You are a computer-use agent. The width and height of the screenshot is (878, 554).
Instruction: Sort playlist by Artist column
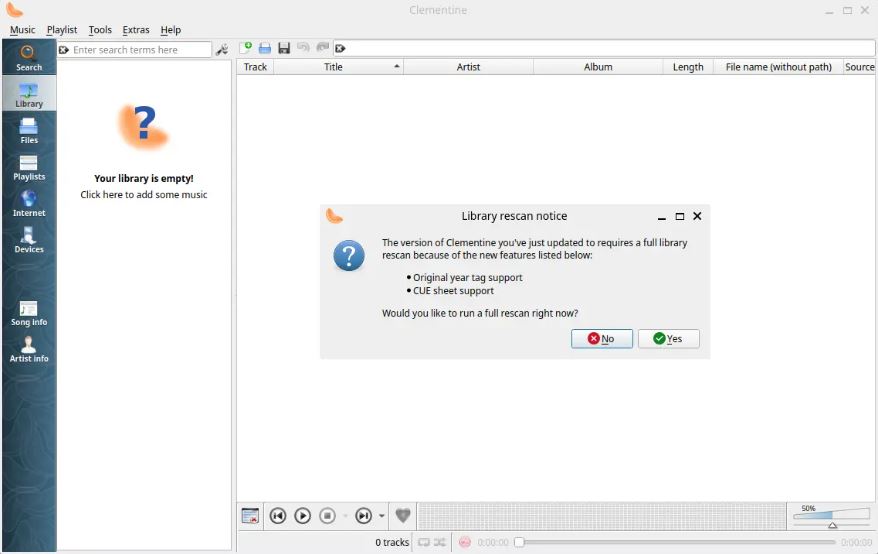click(468, 67)
